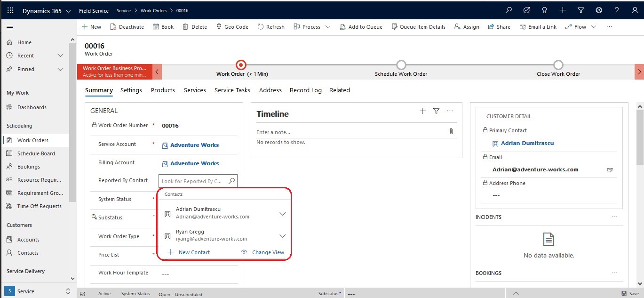
Task: Click Refresh in the command bar
Action: pos(271,27)
